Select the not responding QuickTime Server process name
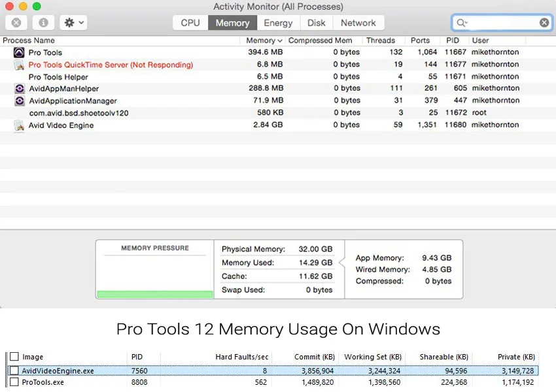This screenshot has height=392, width=556. (x=111, y=65)
